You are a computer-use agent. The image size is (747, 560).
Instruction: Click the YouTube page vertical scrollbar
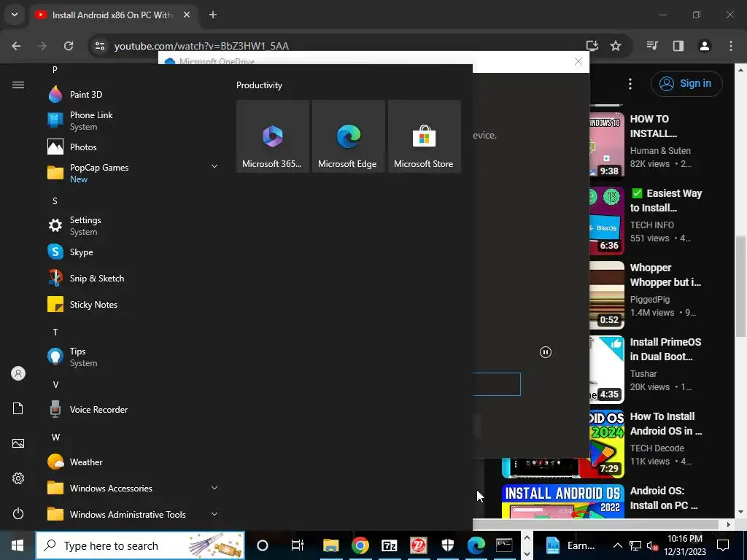tap(740, 286)
